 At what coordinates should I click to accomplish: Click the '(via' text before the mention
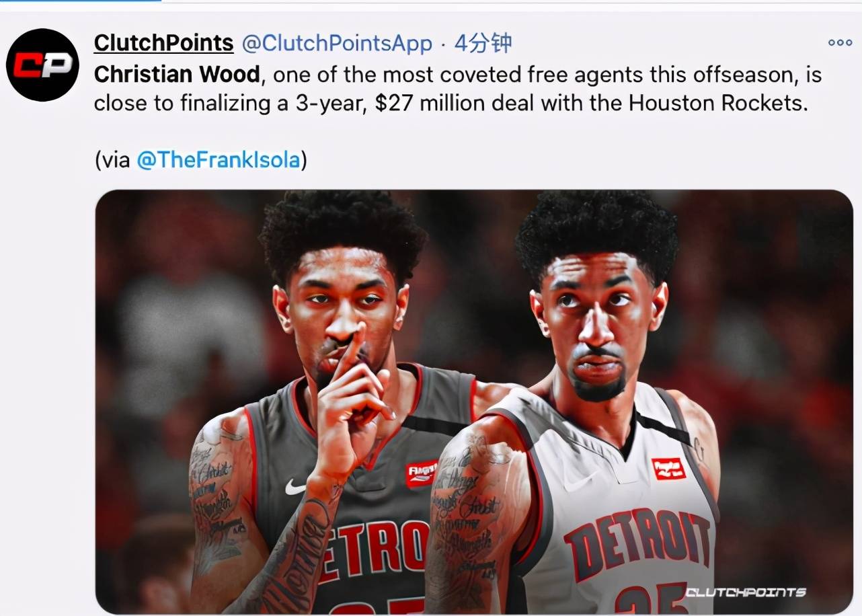113,160
